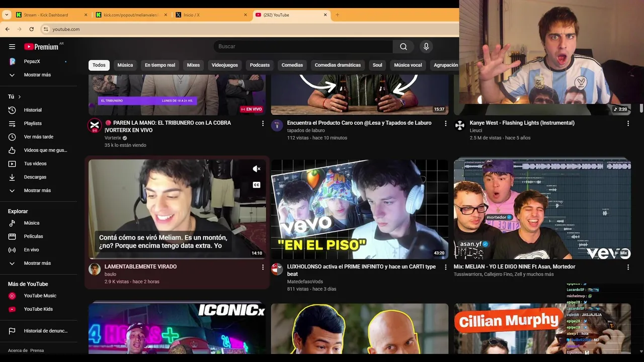Open YouTube Kids from sidebar
The image size is (644, 362).
tap(38, 309)
